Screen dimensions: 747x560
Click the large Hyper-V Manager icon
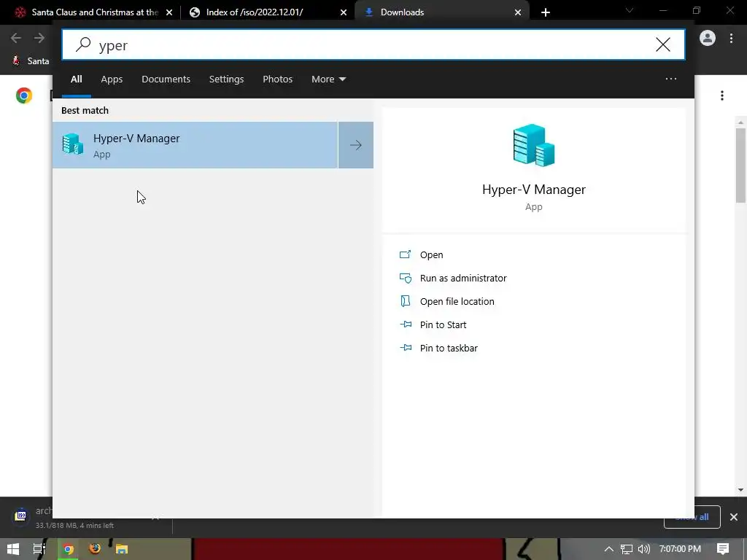pyautogui.click(x=533, y=145)
